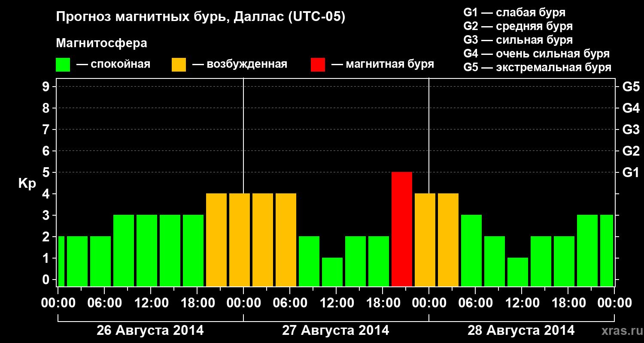This screenshot has height=343, width=644.
Task: Click the '— магнитная буря' legend label
Action: tap(383, 64)
